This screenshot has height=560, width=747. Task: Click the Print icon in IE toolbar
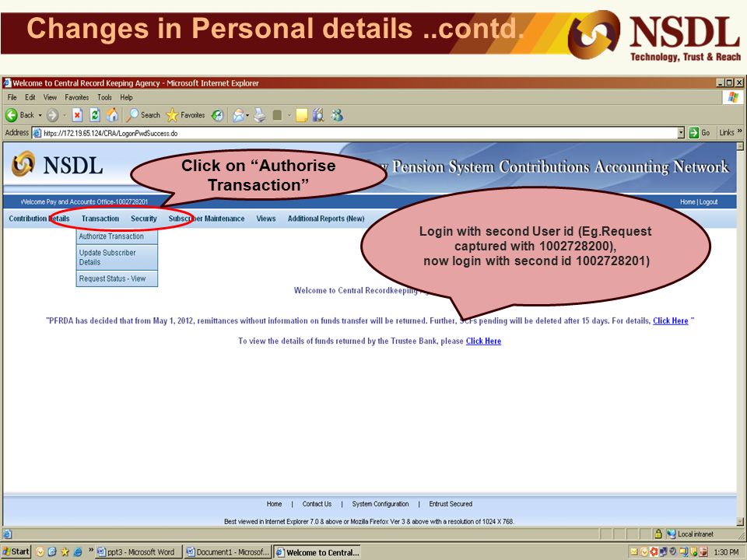pos(260,115)
